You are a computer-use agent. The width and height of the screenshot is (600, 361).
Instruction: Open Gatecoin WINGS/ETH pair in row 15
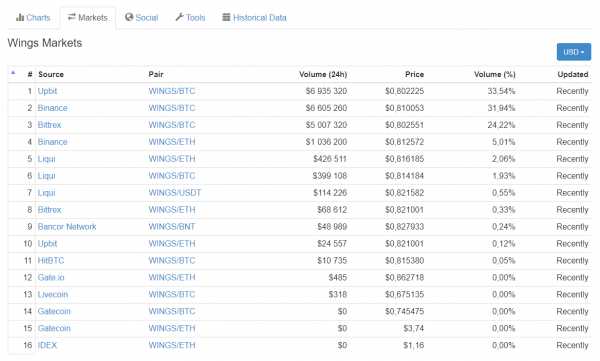tap(172, 328)
